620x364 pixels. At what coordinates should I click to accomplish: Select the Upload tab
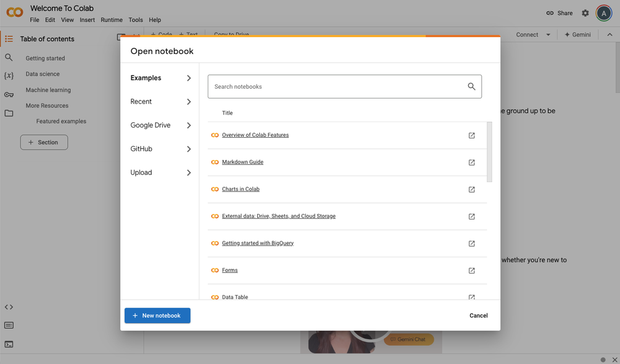[x=161, y=172]
